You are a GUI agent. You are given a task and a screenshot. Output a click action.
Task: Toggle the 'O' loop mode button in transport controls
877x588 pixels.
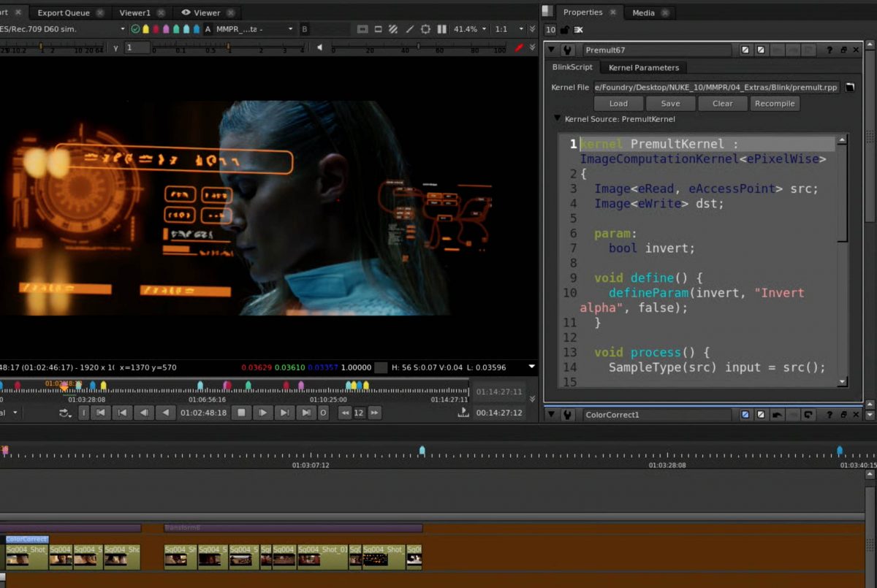tap(324, 413)
